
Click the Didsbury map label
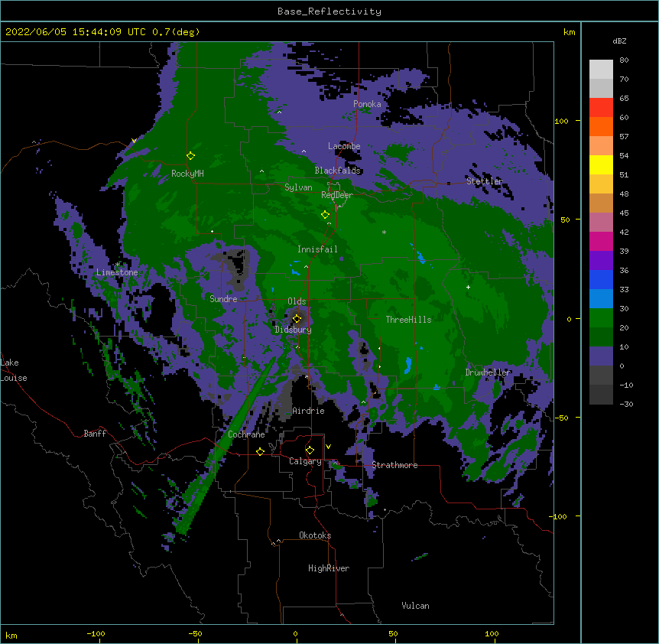[294, 330]
